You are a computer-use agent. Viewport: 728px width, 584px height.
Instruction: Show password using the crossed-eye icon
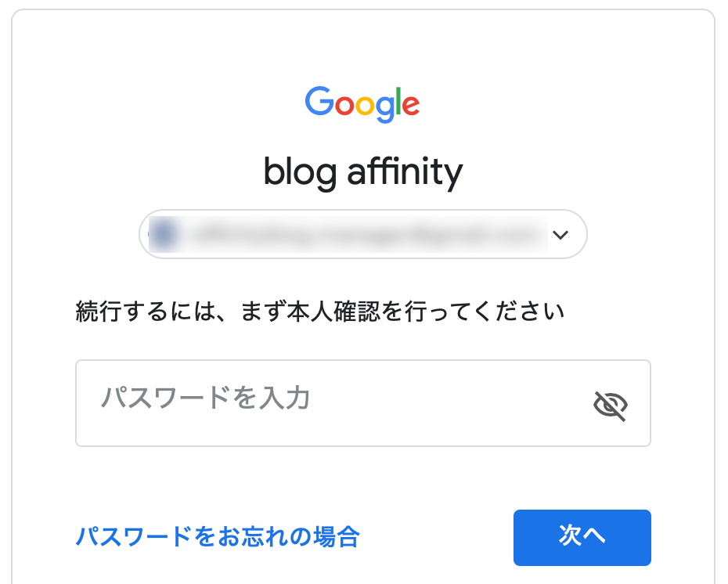pyautogui.click(x=611, y=405)
